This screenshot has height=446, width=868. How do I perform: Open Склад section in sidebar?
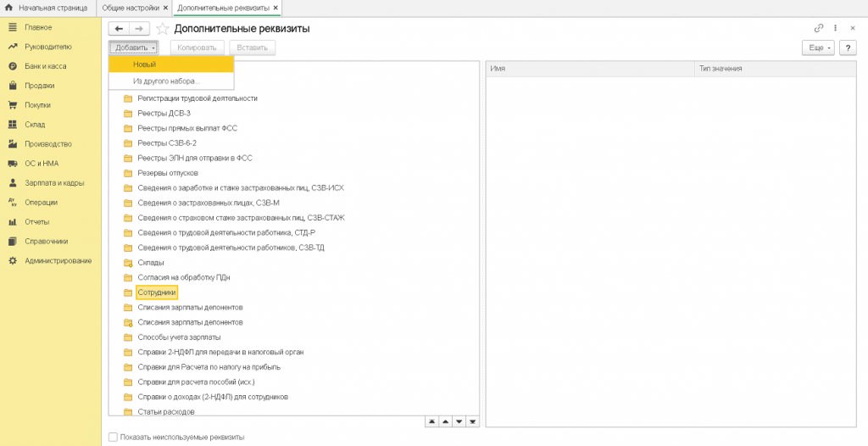tap(35, 125)
